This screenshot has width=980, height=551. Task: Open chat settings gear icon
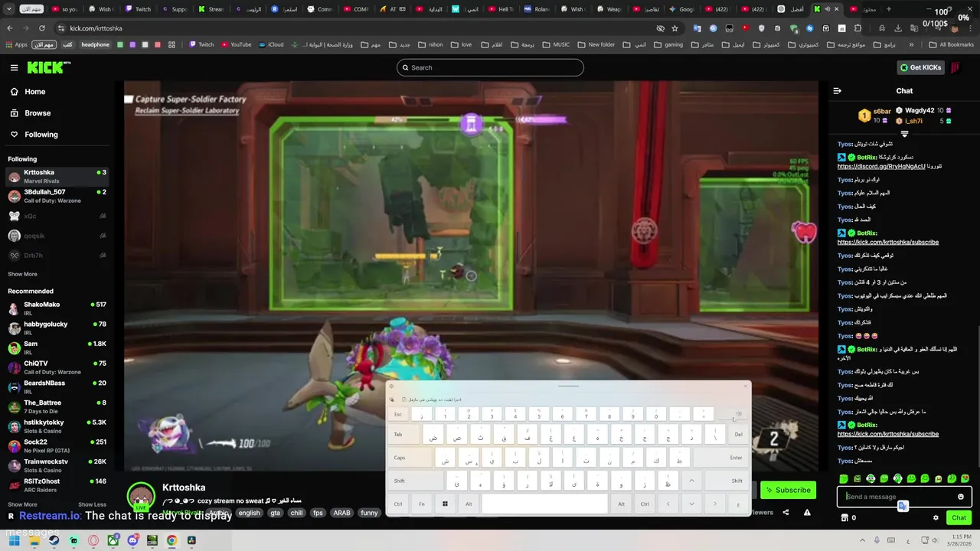point(936,518)
